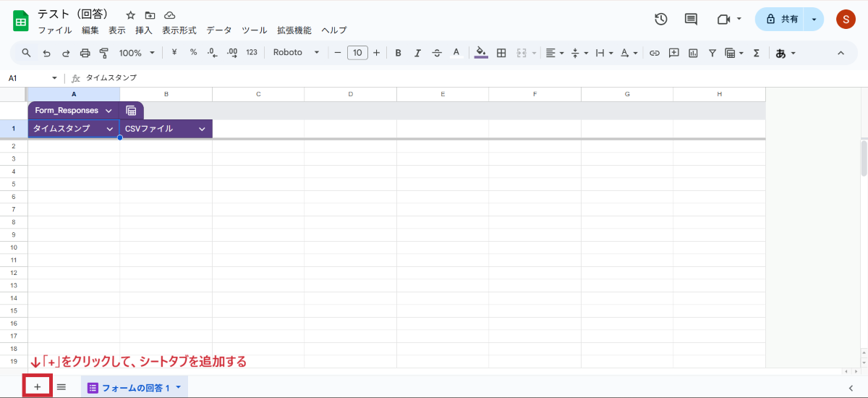Toggle strikethrough formatting

pos(437,53)
